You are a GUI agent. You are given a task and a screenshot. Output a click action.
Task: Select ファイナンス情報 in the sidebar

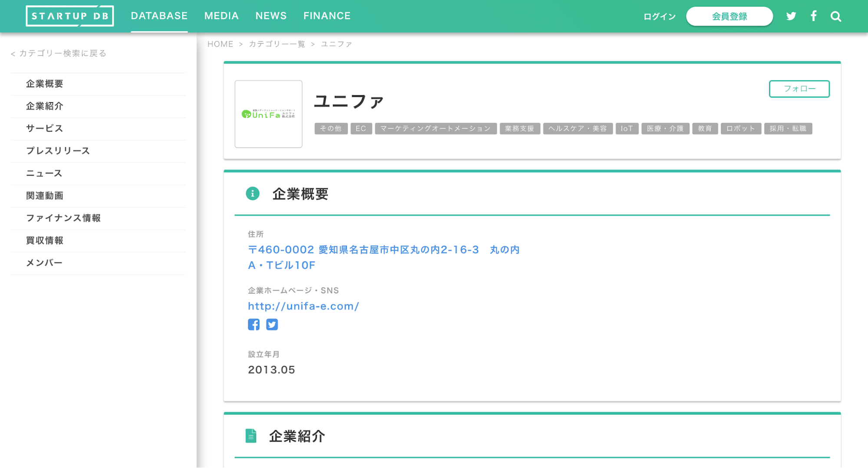coord(98,218)
